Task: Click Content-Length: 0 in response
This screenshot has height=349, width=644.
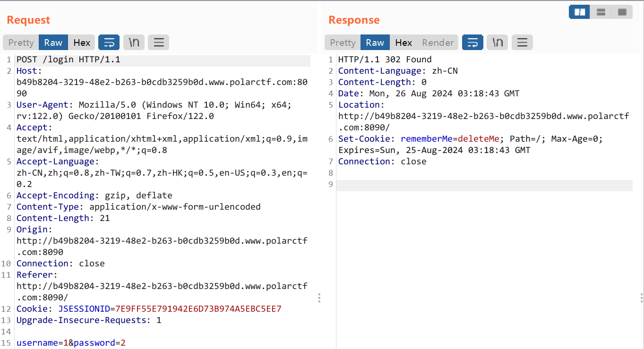Action: pyautogui.click(x=382, y=82)
